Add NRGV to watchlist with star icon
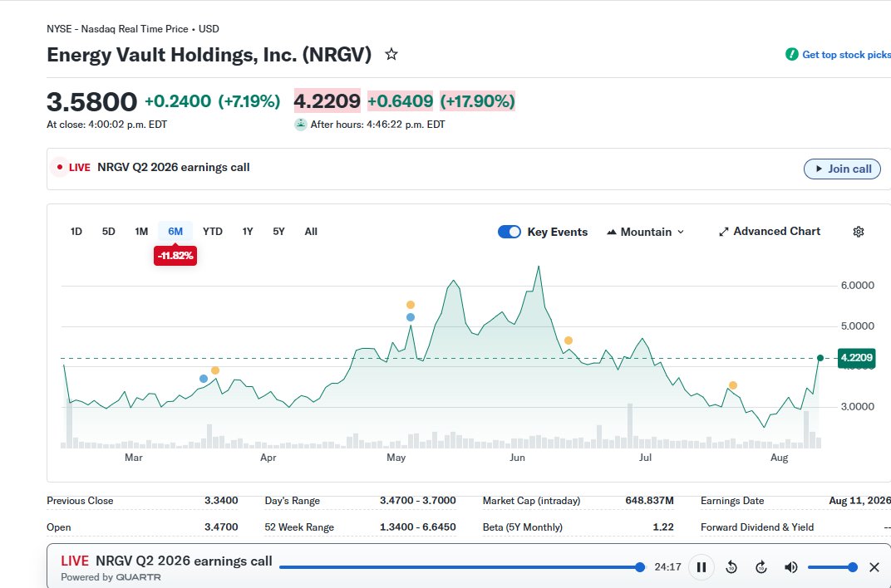 (391, 55)
